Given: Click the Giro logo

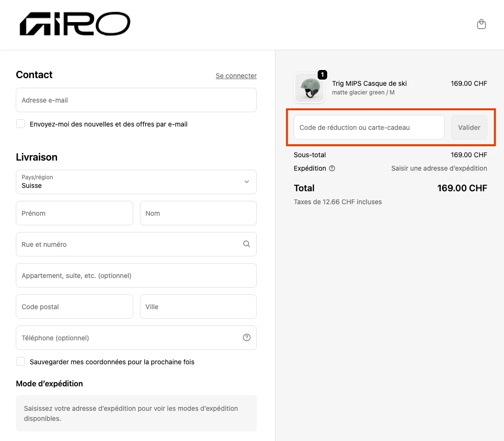Looking at the screenshot, I should (x=74, y=24).
